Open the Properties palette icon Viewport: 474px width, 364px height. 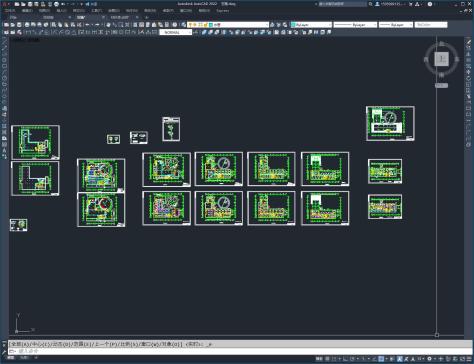pos(135,25)
